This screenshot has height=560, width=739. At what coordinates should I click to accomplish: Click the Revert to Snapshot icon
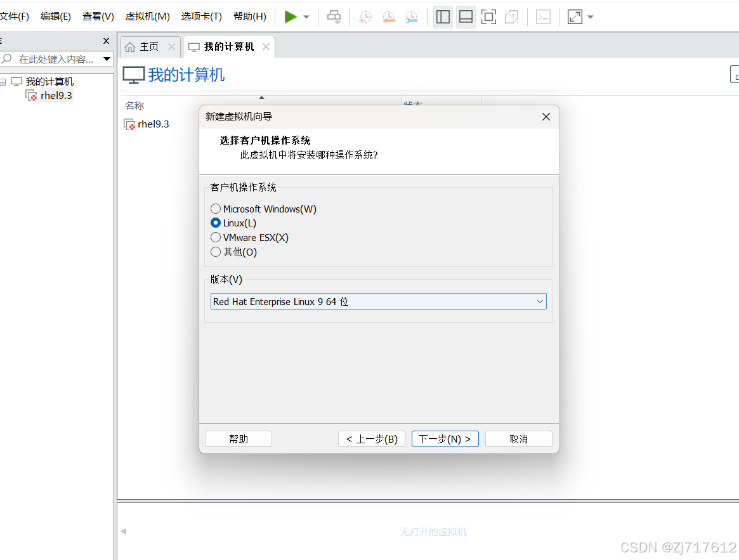coord(388,17)
